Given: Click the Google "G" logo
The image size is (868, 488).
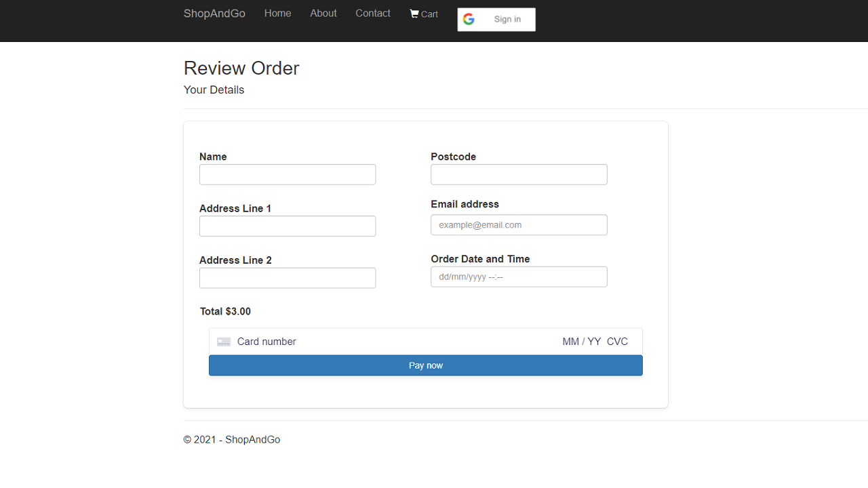Looking at the screenshot, I should [469, 19].
